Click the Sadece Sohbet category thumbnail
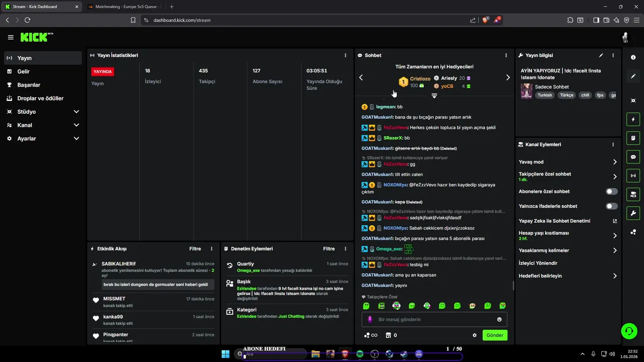The image size is (644, 362). [x=526, y=90]
